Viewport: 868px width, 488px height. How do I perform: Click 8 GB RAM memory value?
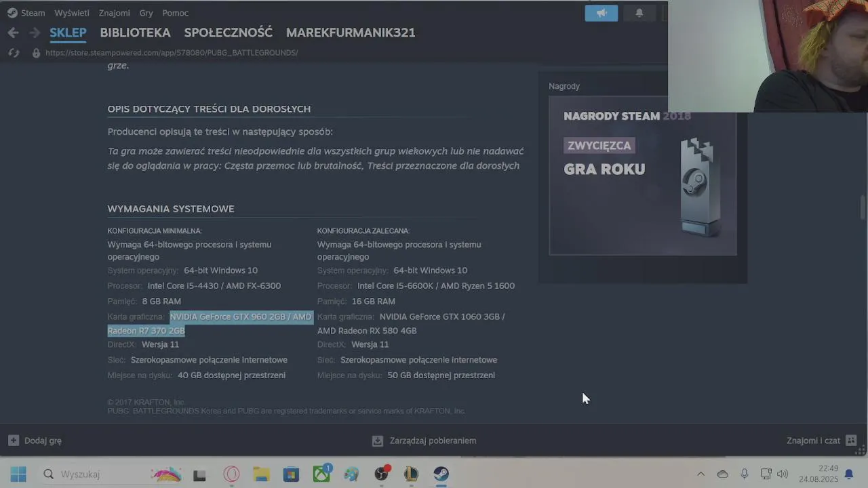tap(161, 302)
